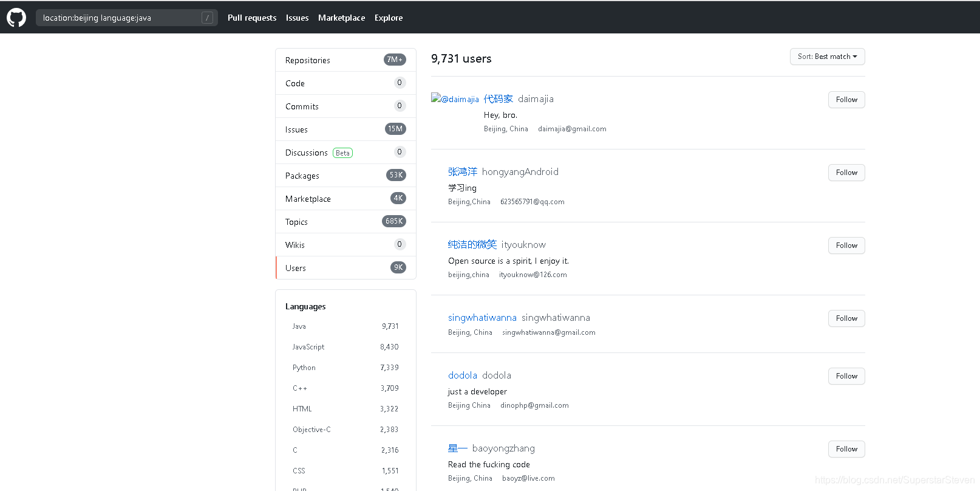
Task: Follow user singwhatiwanna
Action: [x=846, y=318]
